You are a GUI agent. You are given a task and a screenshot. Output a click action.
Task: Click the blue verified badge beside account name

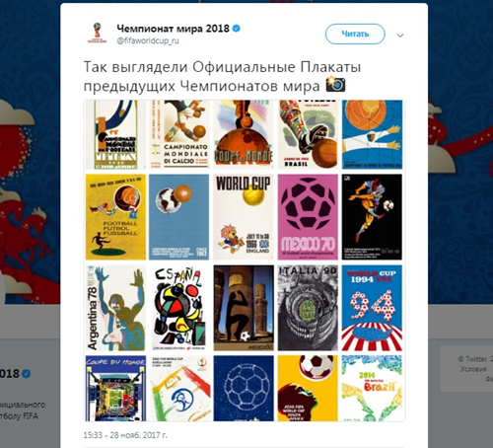[x=236, y=29]
